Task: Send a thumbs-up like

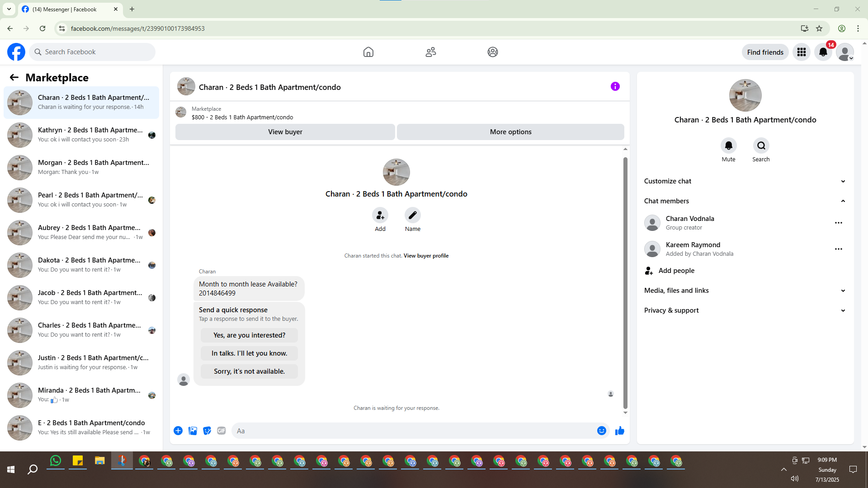Action: [619, 431]
